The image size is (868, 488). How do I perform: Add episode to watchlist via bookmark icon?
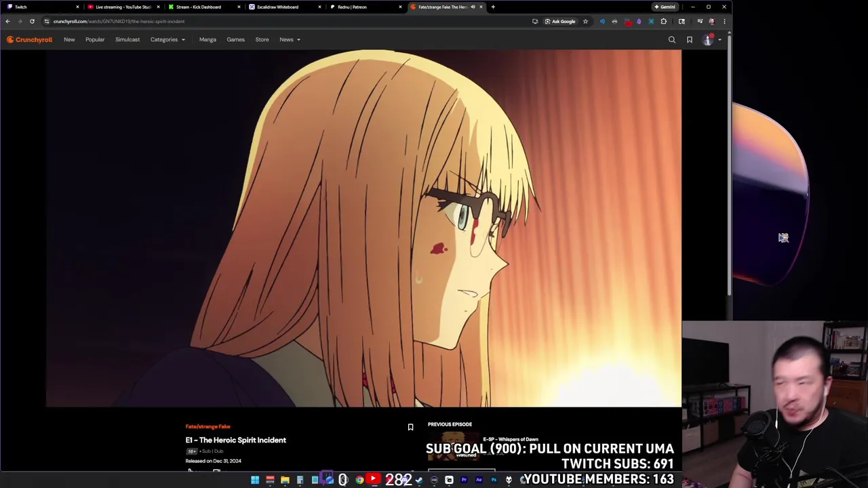pos(410,427)
